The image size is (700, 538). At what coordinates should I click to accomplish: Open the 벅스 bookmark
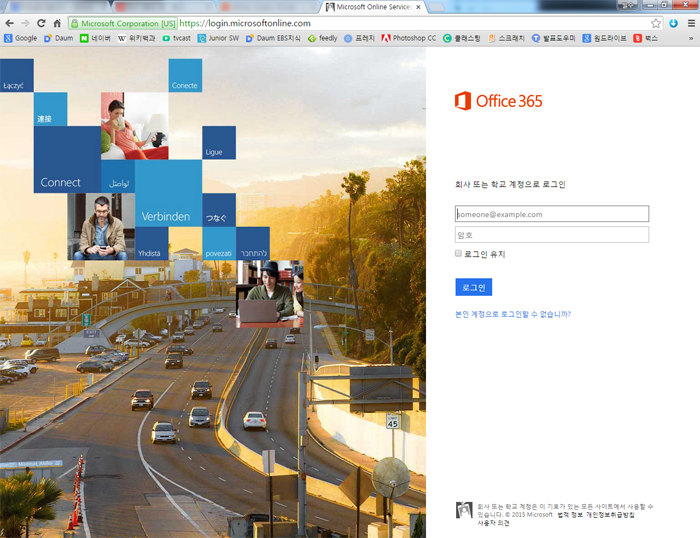646,38
